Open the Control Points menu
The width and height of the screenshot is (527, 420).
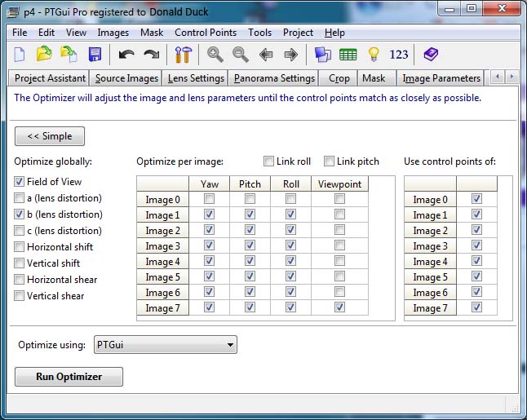pyautogui.click(x=206, y=33)
